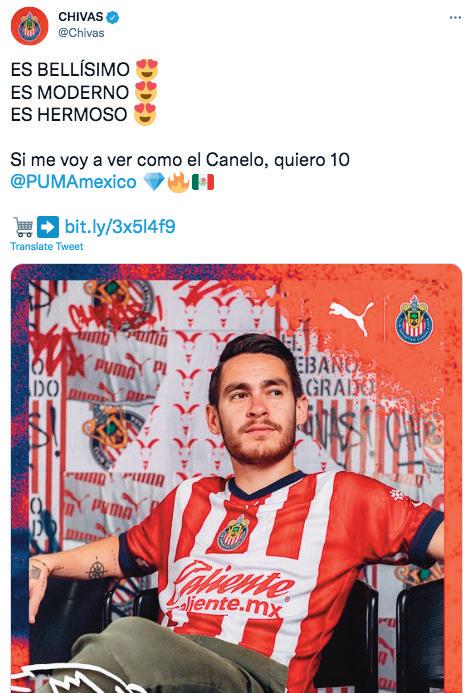This screenshot has width=468, height=693.
Task: Click the heart-eyes emoji after HERMOSO
Action: coord(145,114)
